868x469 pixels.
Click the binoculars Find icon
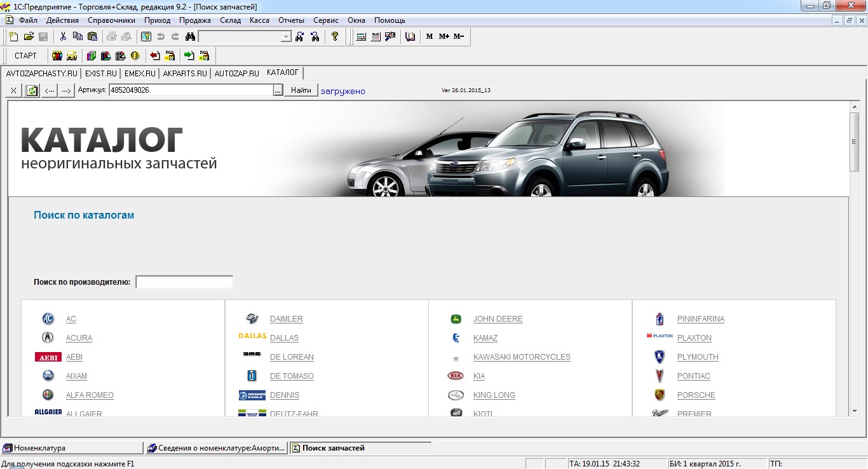coord(190,37)
